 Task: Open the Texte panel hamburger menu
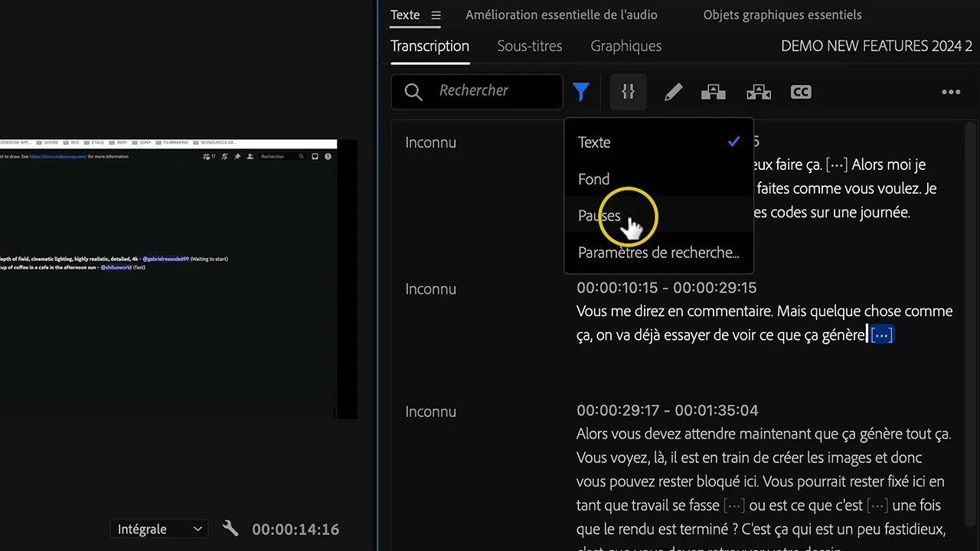coord(436,15)
